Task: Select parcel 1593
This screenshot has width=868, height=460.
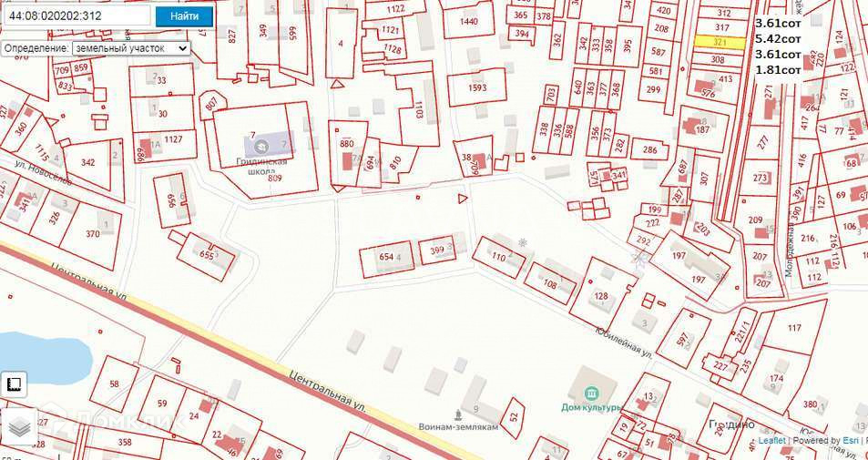Action: click(x=476, y=87)
